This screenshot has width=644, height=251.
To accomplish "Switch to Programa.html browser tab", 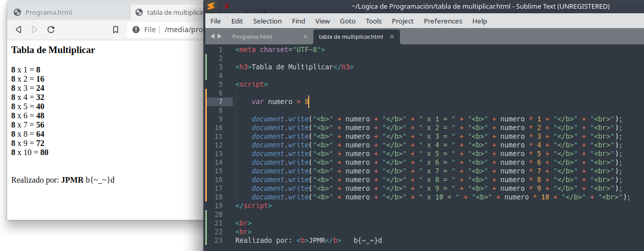I will click(48, 12).
